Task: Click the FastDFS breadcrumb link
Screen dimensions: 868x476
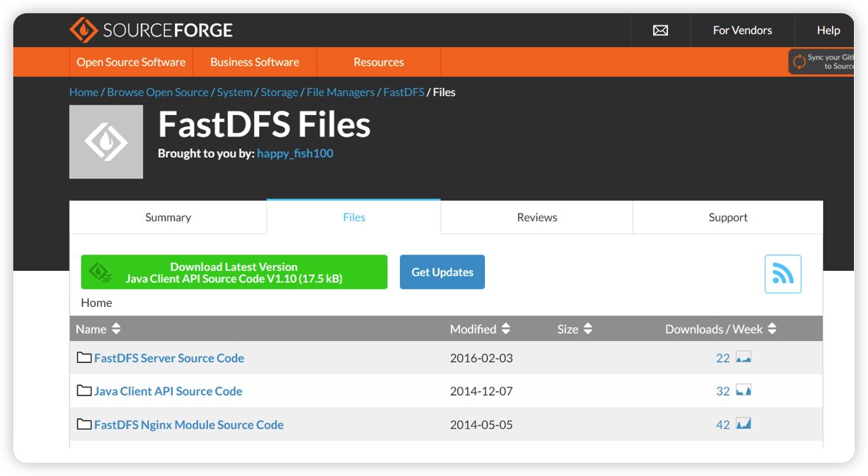Action: (x=404, y=92)
